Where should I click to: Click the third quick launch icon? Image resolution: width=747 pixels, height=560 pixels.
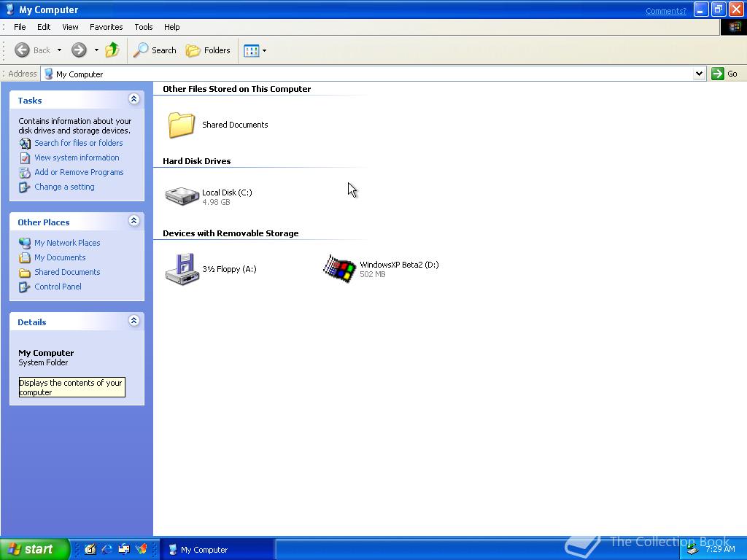click(124, 549)
